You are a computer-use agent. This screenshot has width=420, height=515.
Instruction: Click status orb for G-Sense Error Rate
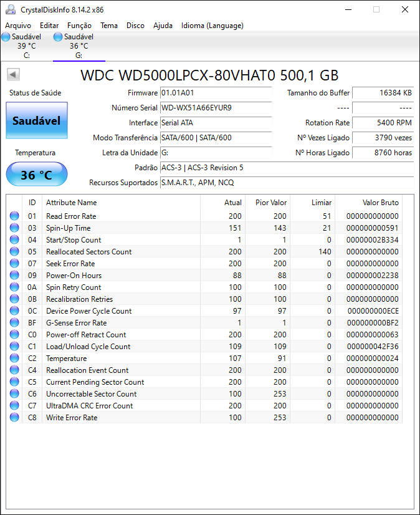[x=14, y=322]
